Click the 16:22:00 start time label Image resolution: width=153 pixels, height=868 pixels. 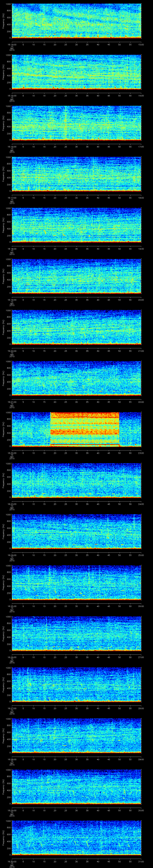[12, 453]
